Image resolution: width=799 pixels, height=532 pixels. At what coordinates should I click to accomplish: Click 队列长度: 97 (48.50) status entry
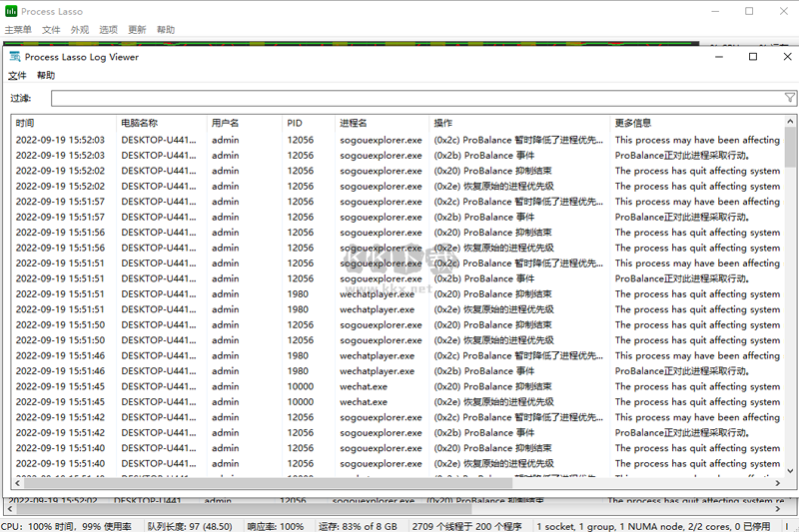click(x=190, y=526)
